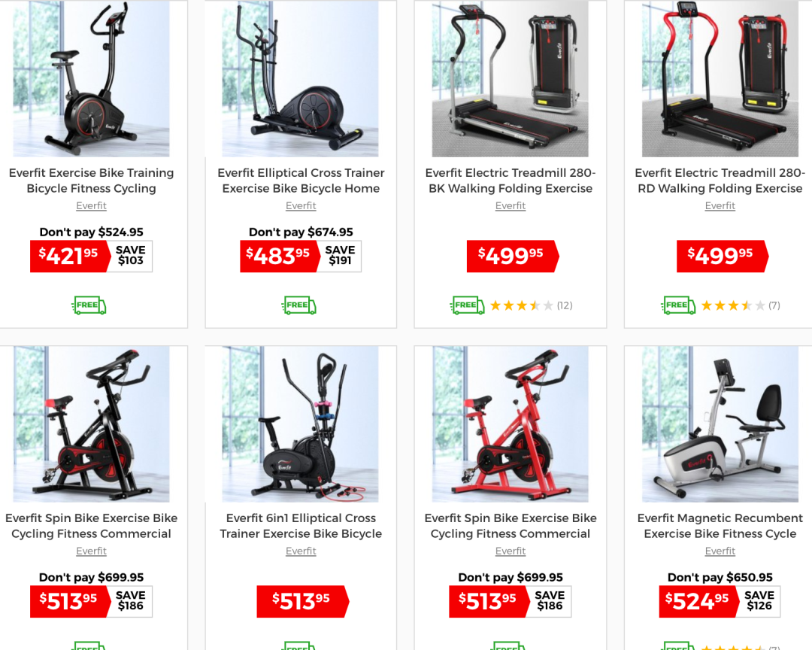Viewport: 812px width, 650px height.
Task: Click free shipping truck icon under Exercise Bike Training
Action: 89,305
